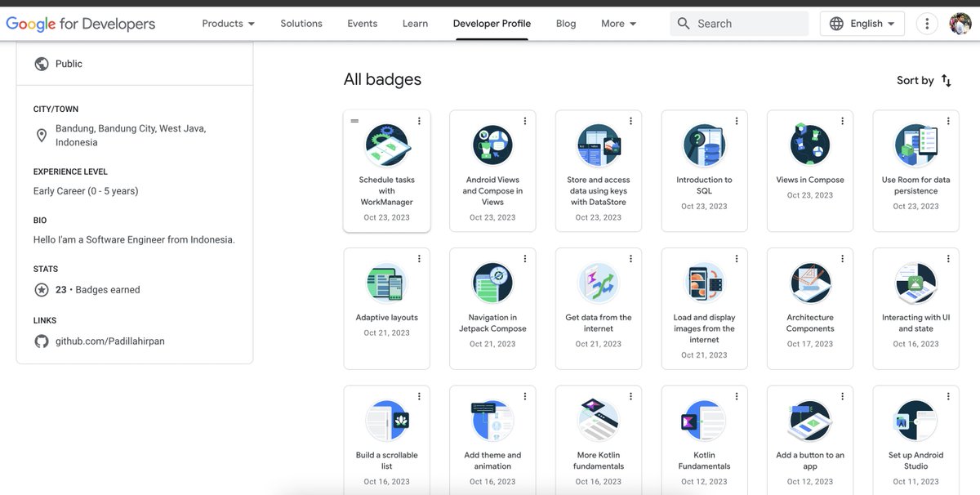
Task: Click the All badges heading
Action: (382, 79)
